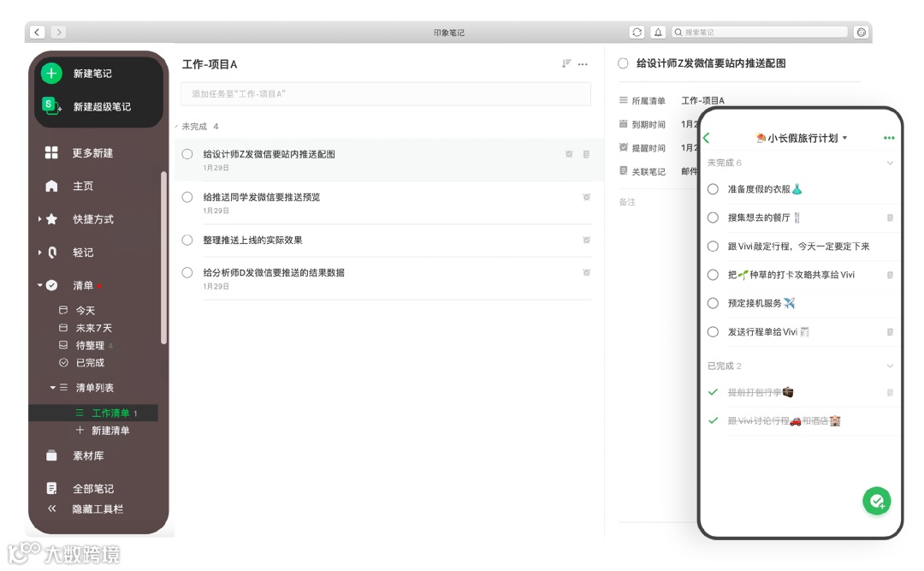
Task: Open 快捷方式 star shortcuts
Action: pyautogui.click(x=51, y=219)
